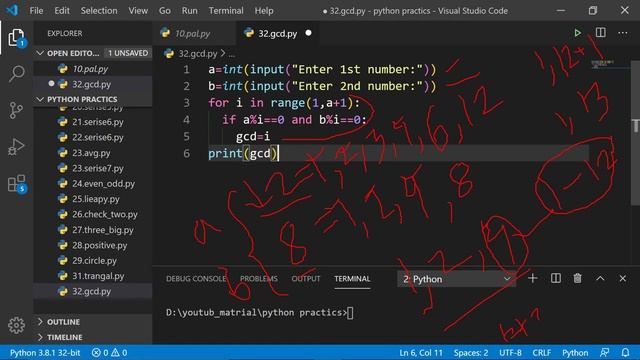Click the errors and warnings count in status bar
The image size is (640, 360).
109,352
